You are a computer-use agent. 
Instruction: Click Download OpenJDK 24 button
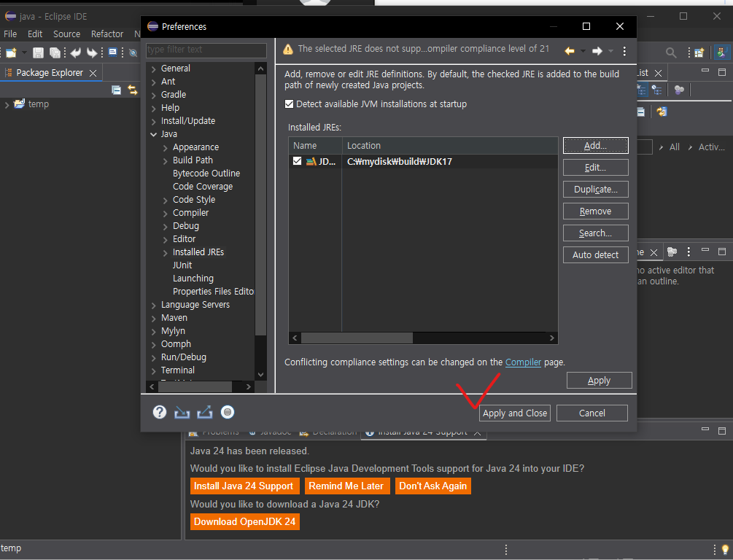(x=244, y=521)
